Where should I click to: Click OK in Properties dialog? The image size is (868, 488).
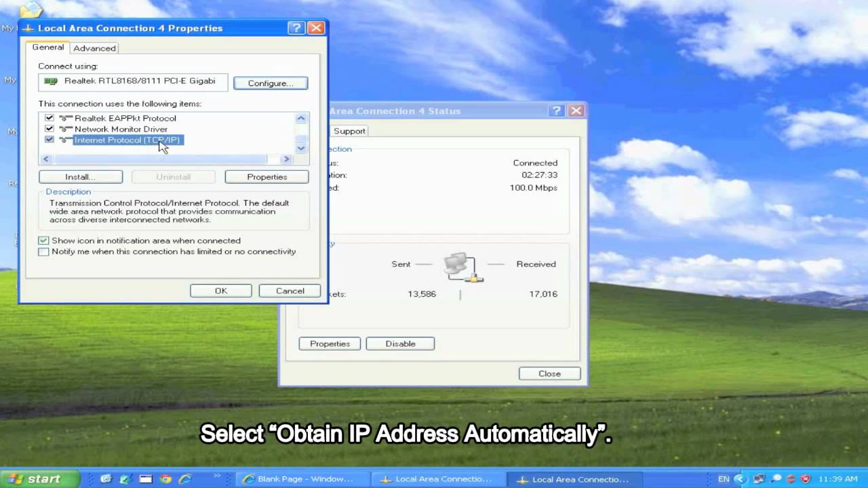[x=221, y=291]
